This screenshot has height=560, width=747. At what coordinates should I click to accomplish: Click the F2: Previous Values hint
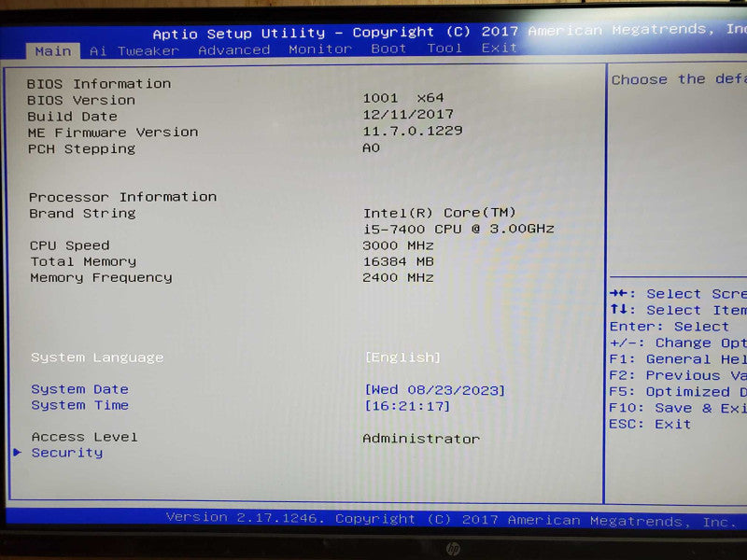[679, 375]
